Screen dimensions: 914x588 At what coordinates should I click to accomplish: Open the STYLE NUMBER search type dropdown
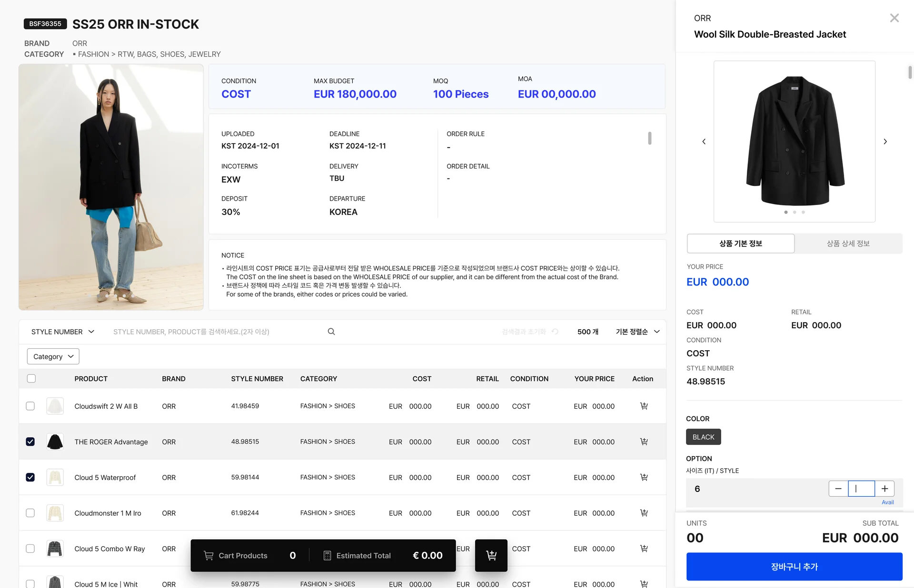pyautogui.click(x=63, y=332)
